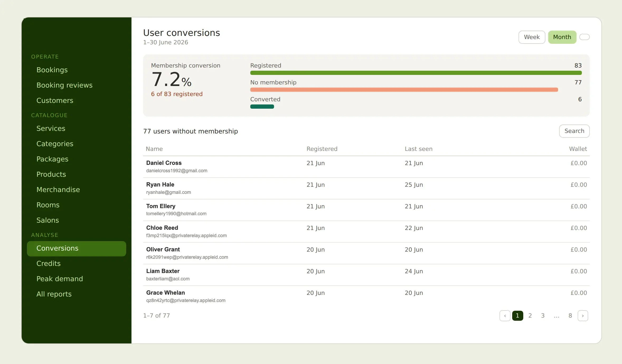Click the Converted count 6
This screenshot has height=364, width=622.
tap(580, 99)
